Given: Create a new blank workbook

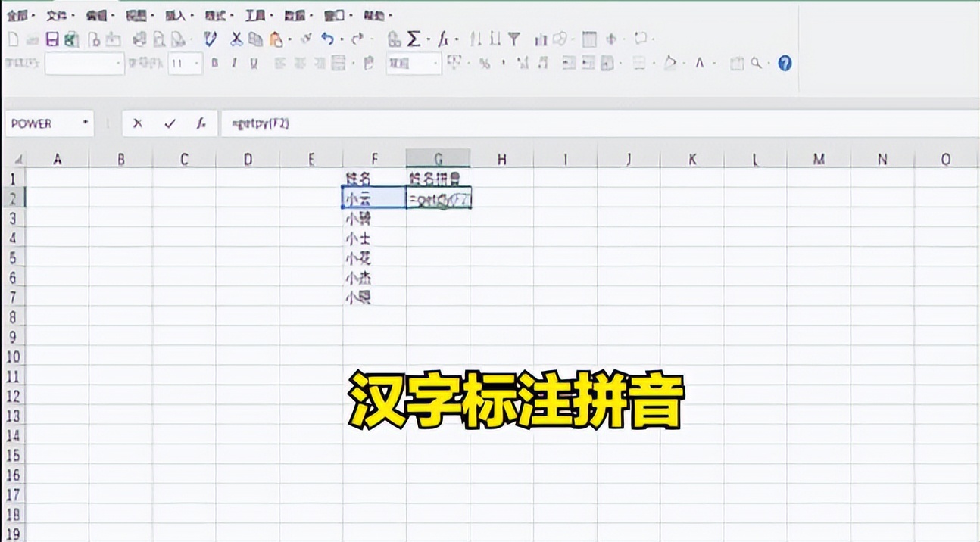Looking at the screenshot, I should coord(13,39).
